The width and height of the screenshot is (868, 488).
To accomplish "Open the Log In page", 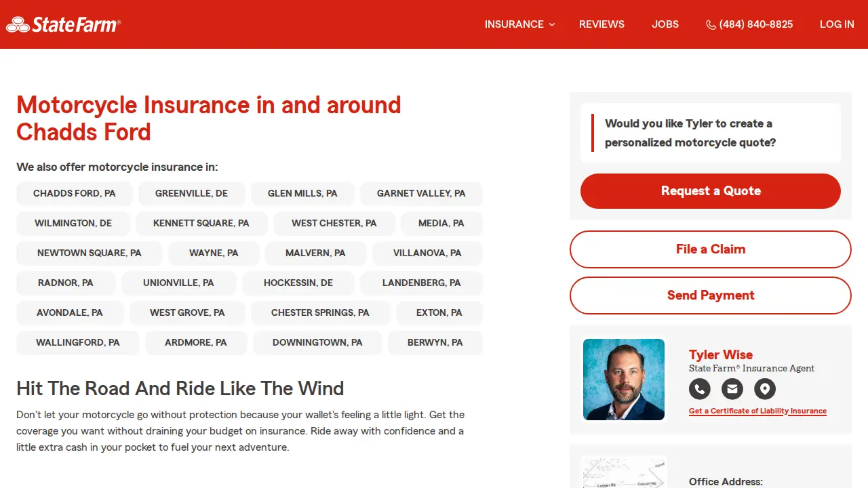I will click(837, 24).
